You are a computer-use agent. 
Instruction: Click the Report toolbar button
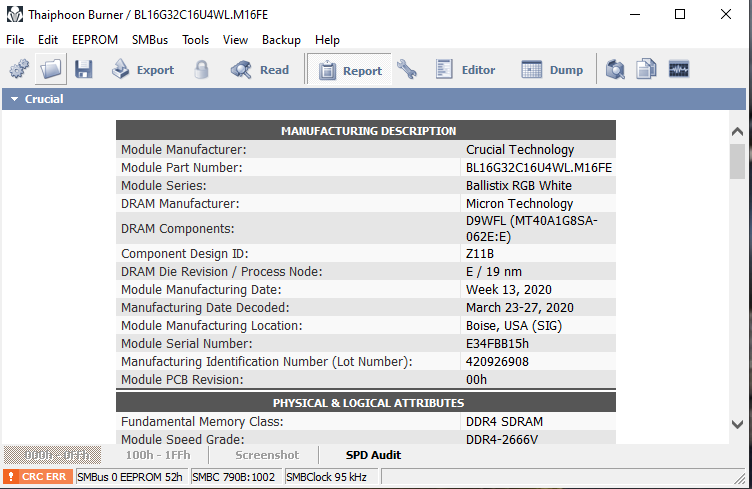350,70
